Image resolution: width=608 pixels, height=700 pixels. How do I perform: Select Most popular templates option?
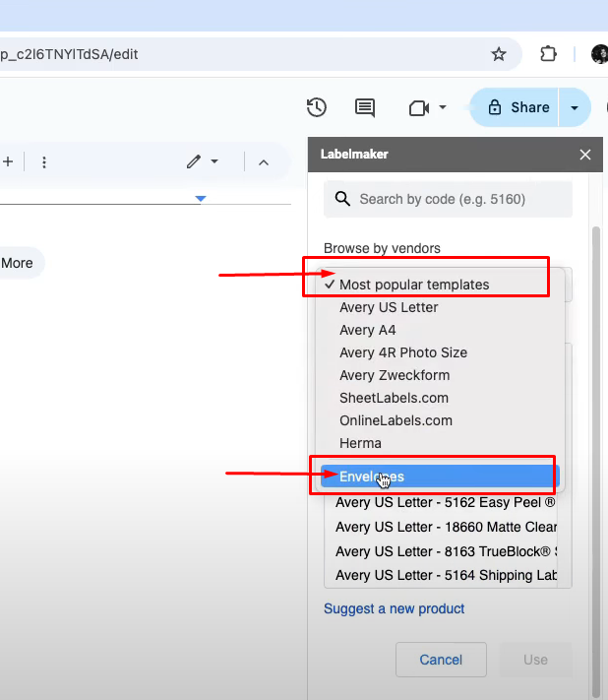(440, 285)
